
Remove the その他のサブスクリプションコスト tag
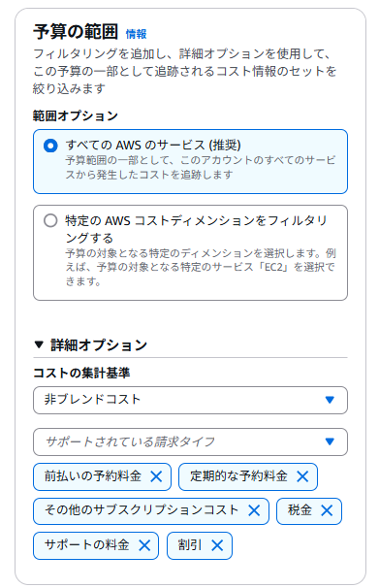(254, 510)
